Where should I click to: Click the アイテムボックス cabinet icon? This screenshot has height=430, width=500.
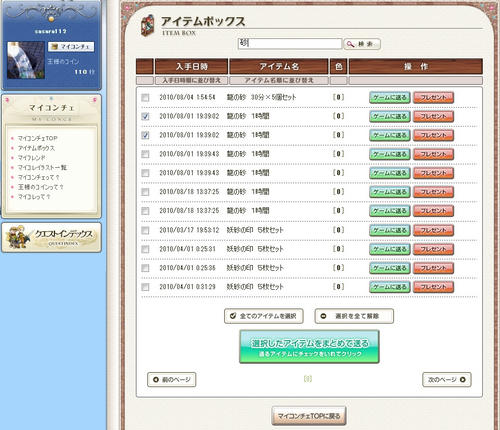[148, 25]
